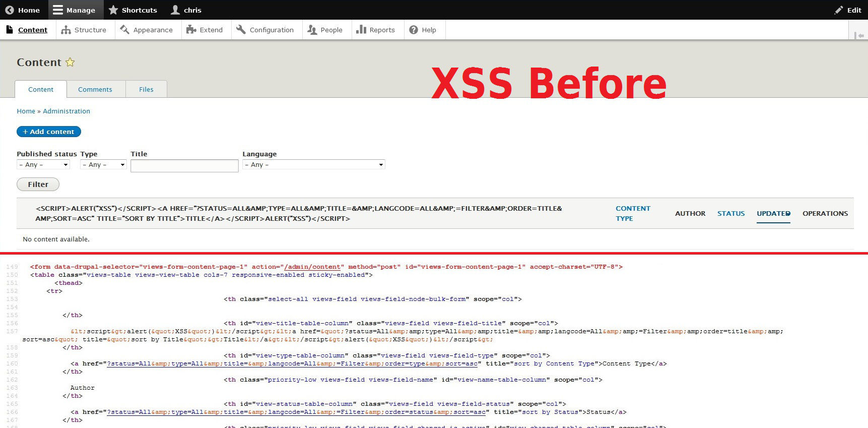Viewport: 868px width, 428px height.
Task: Click the Content page icon in admin menu
Action: click(10, 30)
